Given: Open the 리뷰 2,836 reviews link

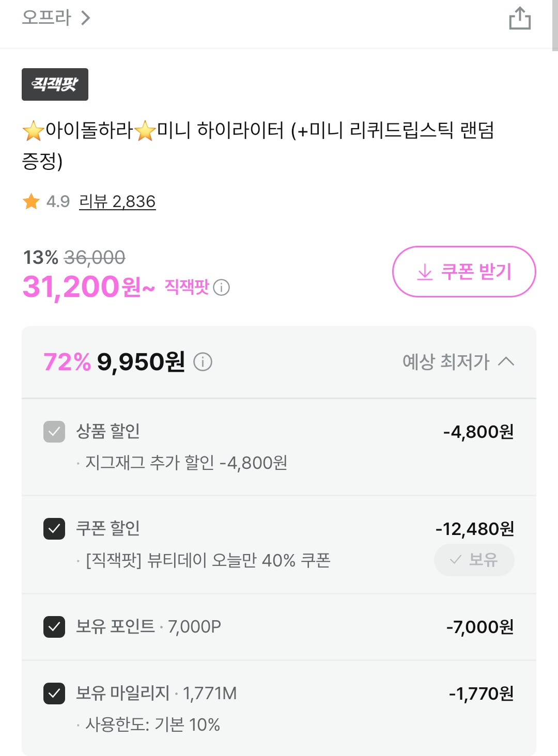Looking at the screenshot, I should point(117,201).
